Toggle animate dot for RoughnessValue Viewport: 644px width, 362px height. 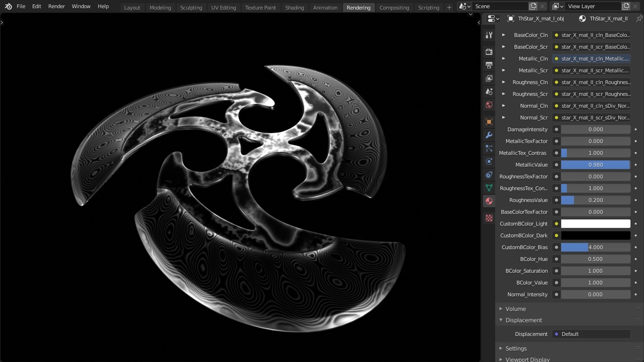pos(636,200)
